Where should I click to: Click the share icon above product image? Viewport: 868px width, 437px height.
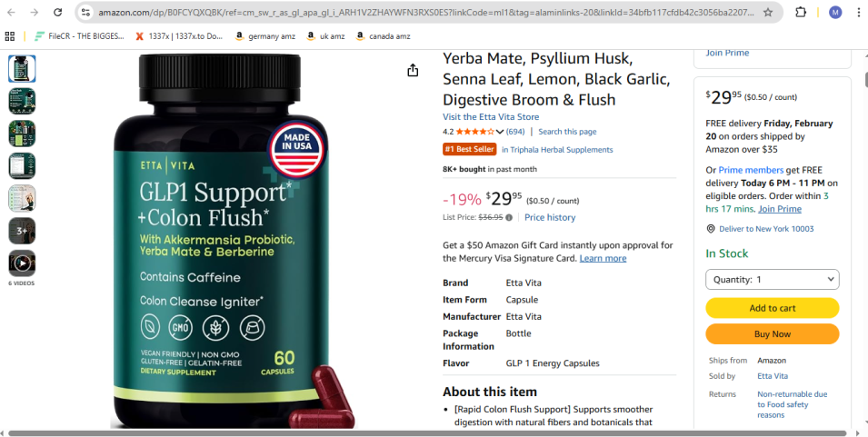(413, 70)
